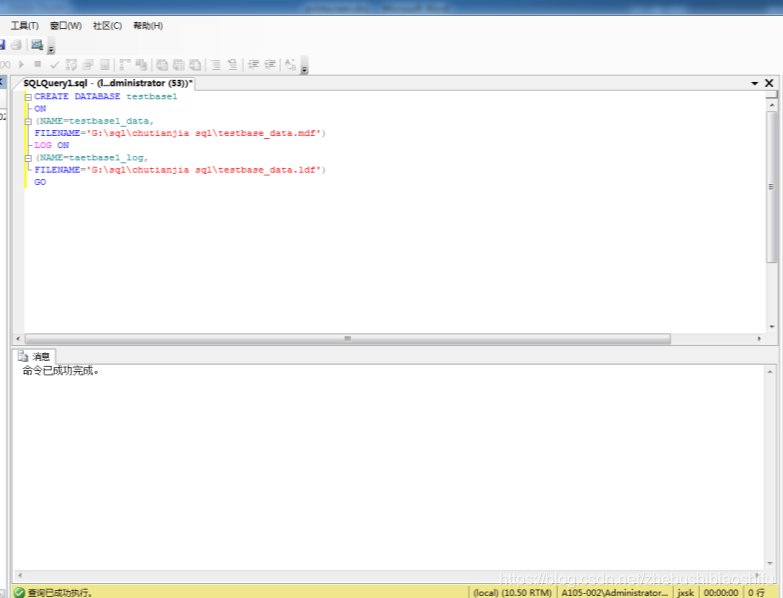The width and height of the screenshot is (783, 598).
Task: Collapse the NAME=taetbase1_log code block
Action: (28, 158)
